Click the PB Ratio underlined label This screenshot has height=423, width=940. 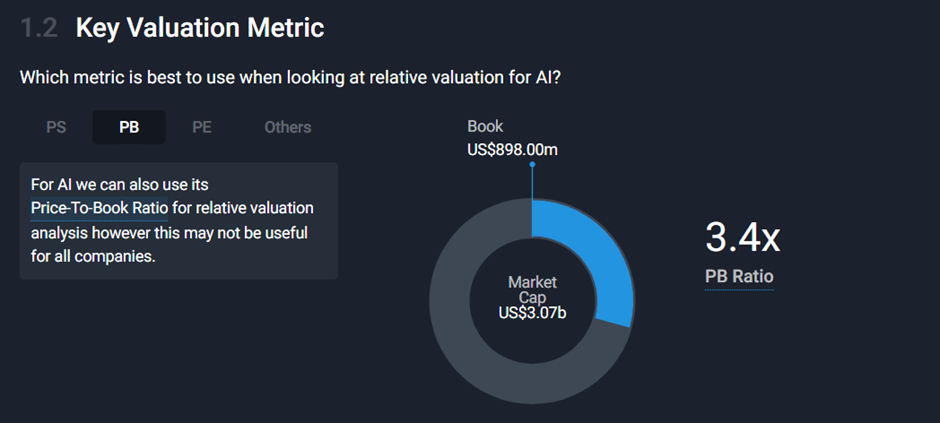point(739,277)
